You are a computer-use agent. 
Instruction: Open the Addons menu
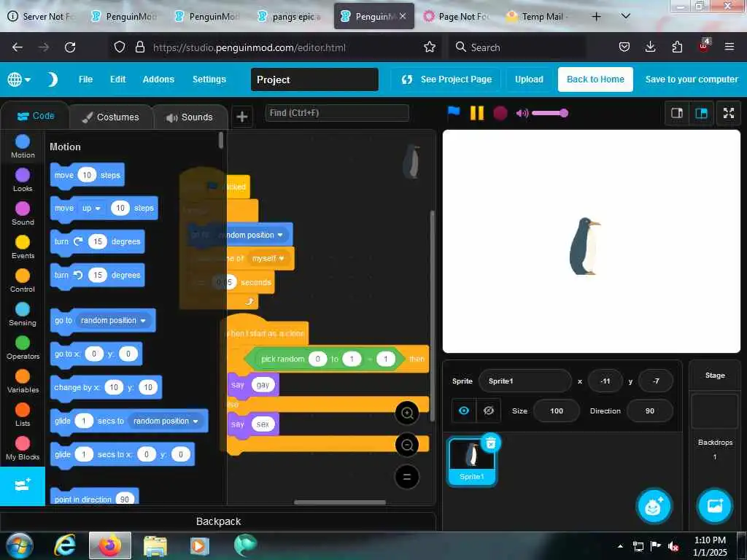[158, 79]
